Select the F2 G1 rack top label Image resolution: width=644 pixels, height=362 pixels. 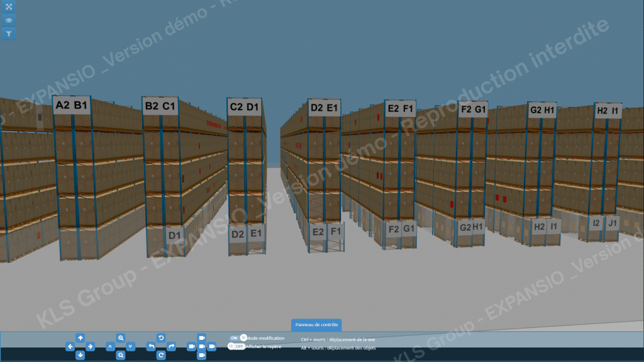tap(473, 110)
